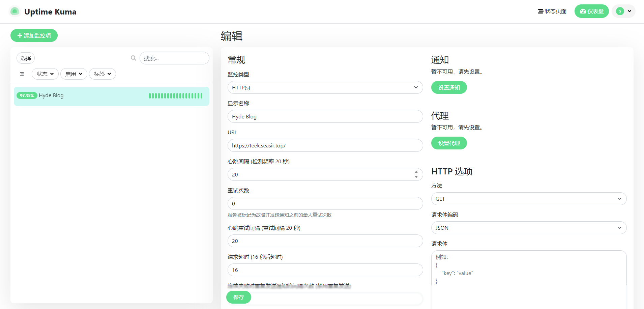Click the 重试次数 input field
The image size is (644, 309).
tap(325, 203)
